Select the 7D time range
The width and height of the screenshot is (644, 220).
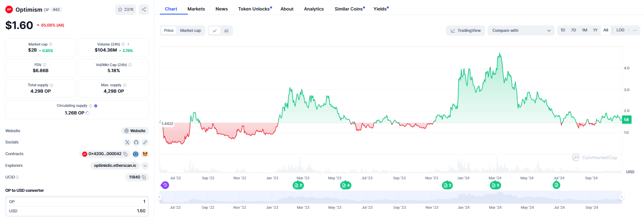(574, 30)
